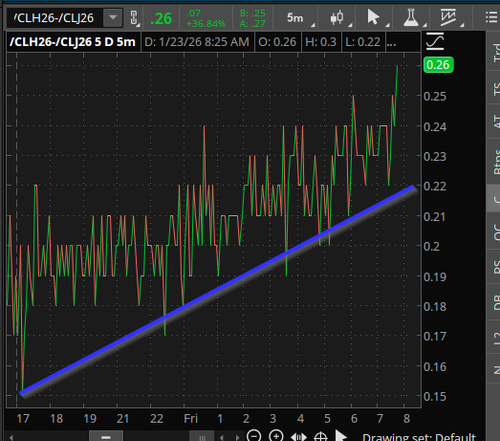Viewport: 500px width, 441px height.
Task: Click the symbol link clipboard icon
Action: click(134, 18)
